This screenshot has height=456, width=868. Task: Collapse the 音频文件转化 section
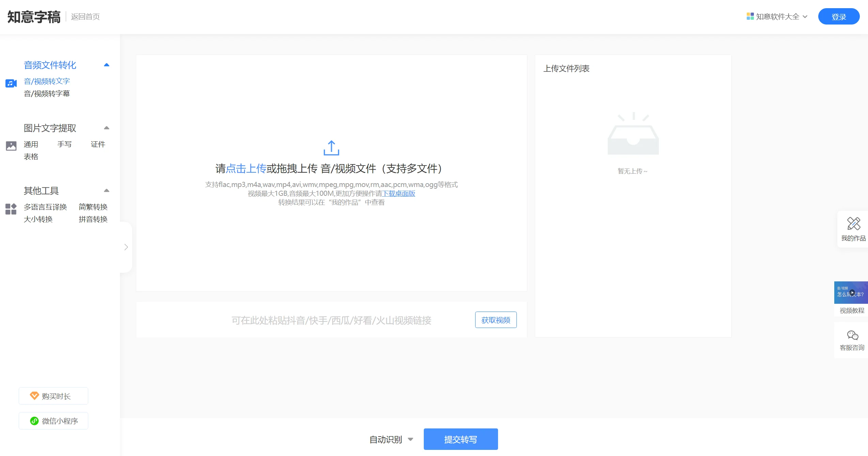pyautogui.click(x=107, y=65)
